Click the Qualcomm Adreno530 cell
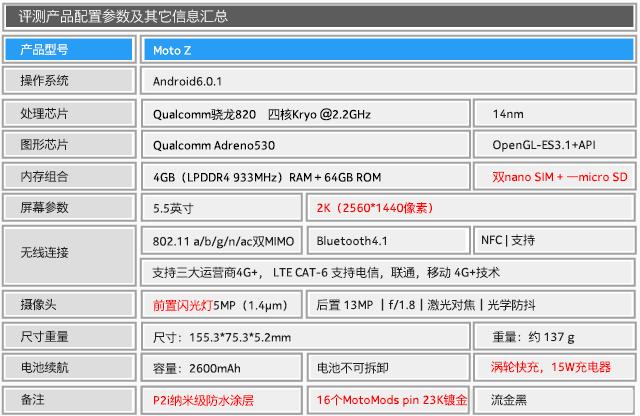The image size is (640, 416). (306, 145)
